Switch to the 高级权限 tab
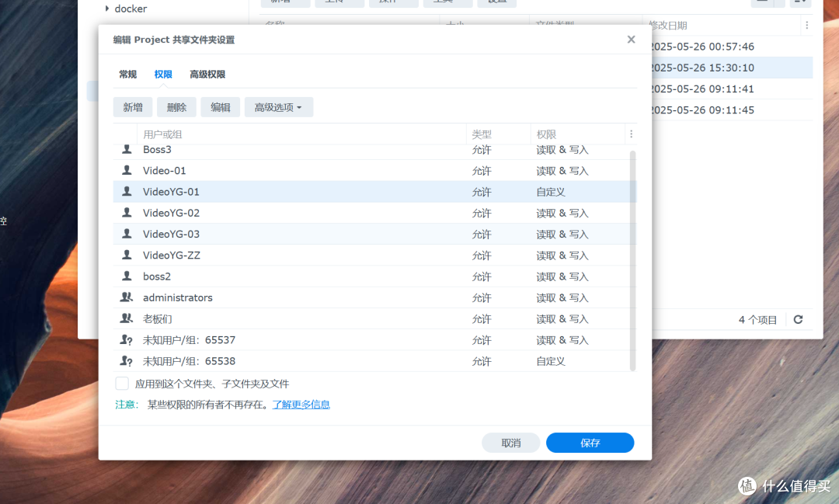Screen dimensions: 839x504 pos(207,75)
